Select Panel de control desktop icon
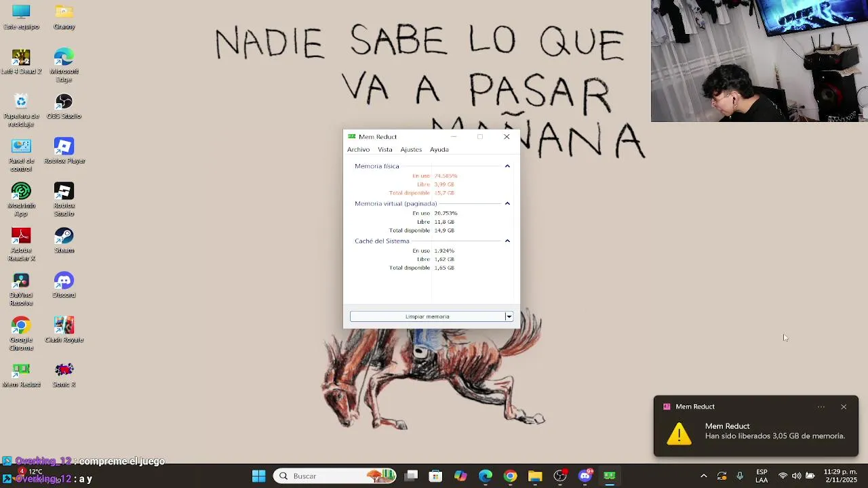This screenshot has height=488, width=868. pyautogui.click(x=21, y=155)
